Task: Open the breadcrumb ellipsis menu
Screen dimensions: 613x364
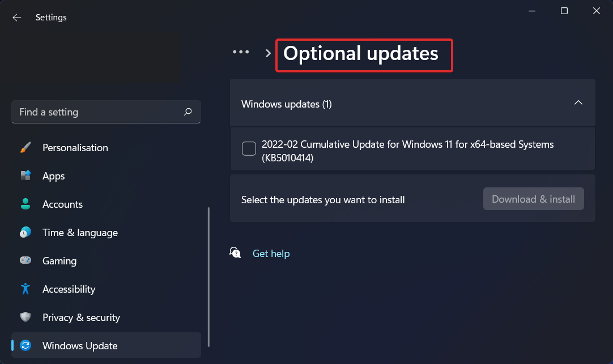Action: coord(241,52)
